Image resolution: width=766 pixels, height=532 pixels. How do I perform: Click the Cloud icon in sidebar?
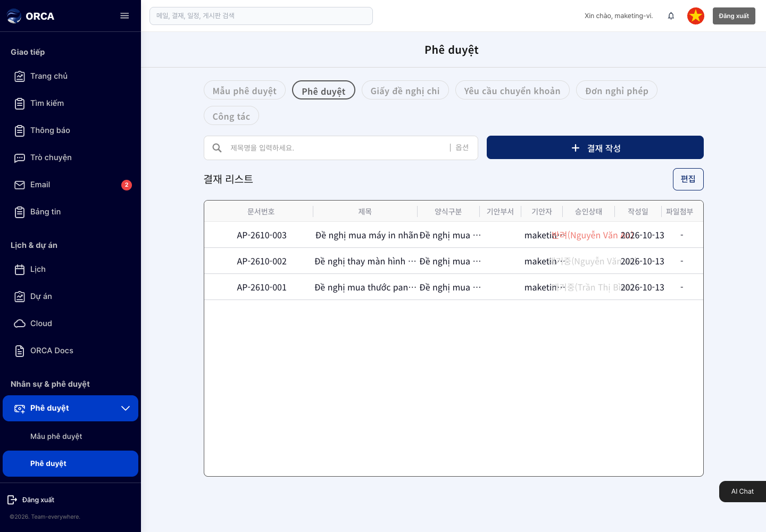pyautogui.click(x=20, y=324)
